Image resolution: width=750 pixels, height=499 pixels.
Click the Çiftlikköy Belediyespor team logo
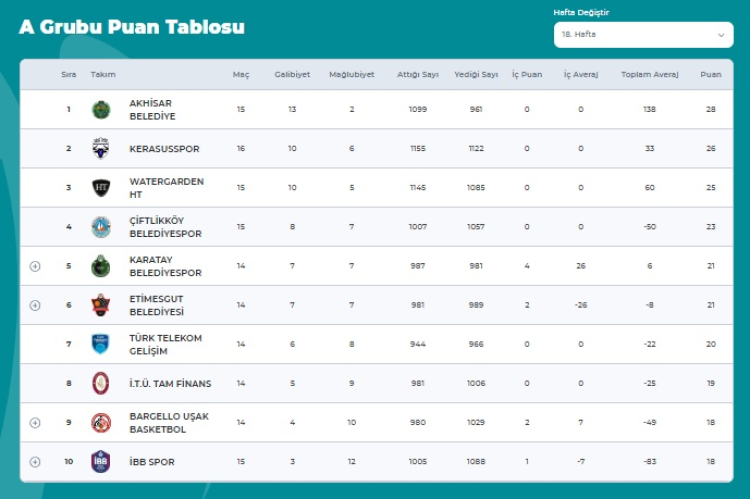(x=101, y=227)
